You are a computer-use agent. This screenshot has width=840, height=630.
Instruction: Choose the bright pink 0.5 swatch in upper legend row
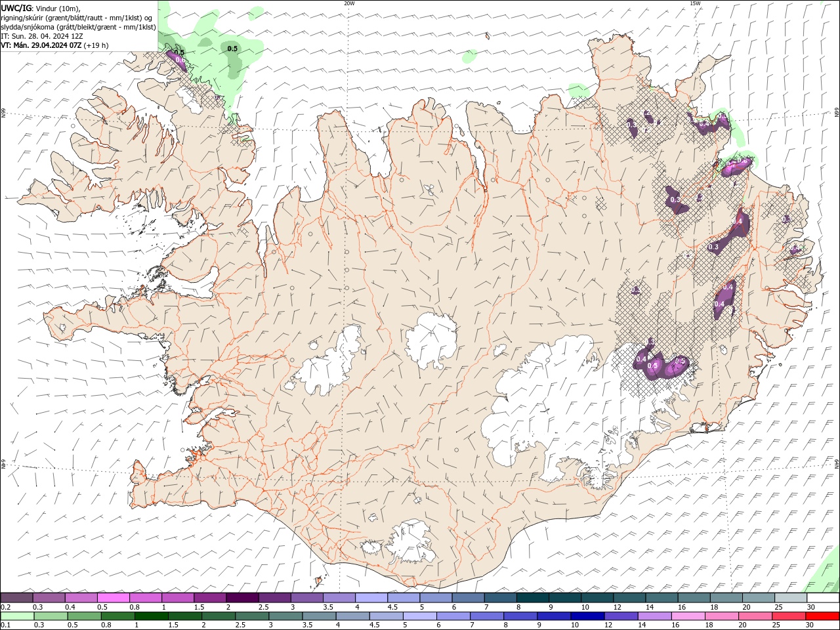tap(113, 597)
